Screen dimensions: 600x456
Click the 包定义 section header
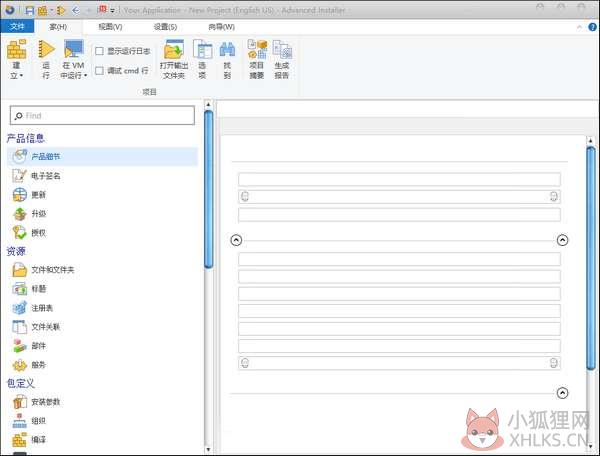click(x=21, y=383)
